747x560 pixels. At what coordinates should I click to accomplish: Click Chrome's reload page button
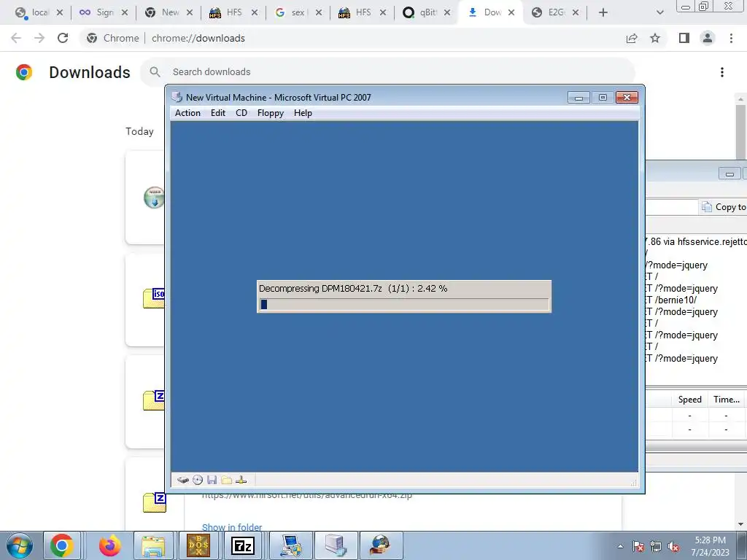[x=63, y=38]
